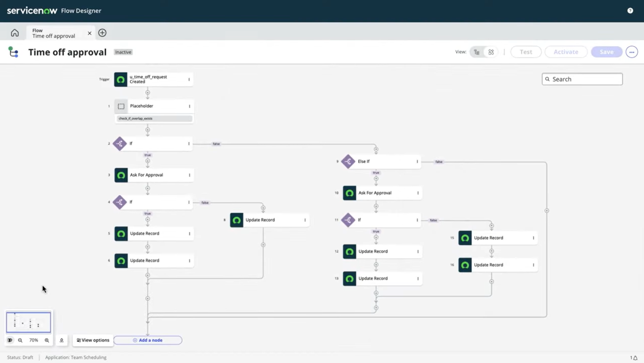Open options menu for Placeholder step

[x=190, y=107]
